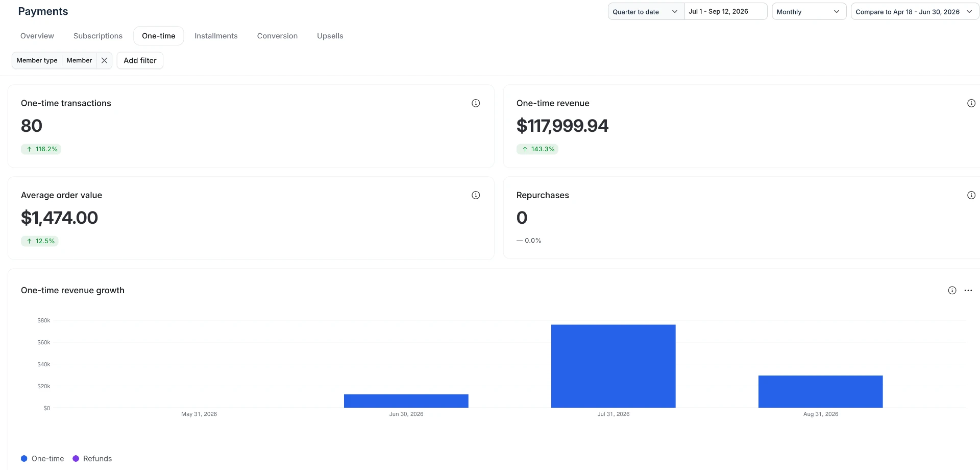
Task: Remove the Member type filter
Action: coord(104,60)
